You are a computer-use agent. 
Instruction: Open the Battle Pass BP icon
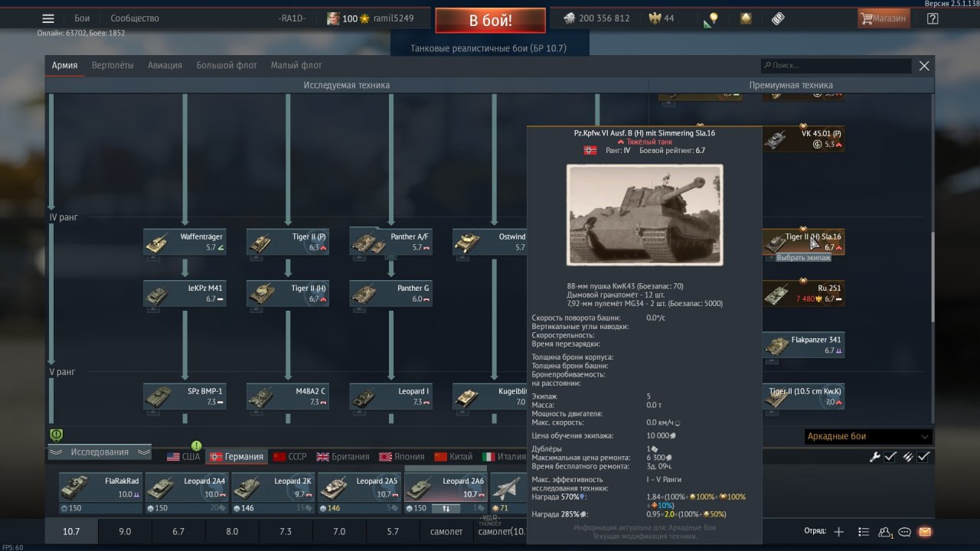pos(778,18)
